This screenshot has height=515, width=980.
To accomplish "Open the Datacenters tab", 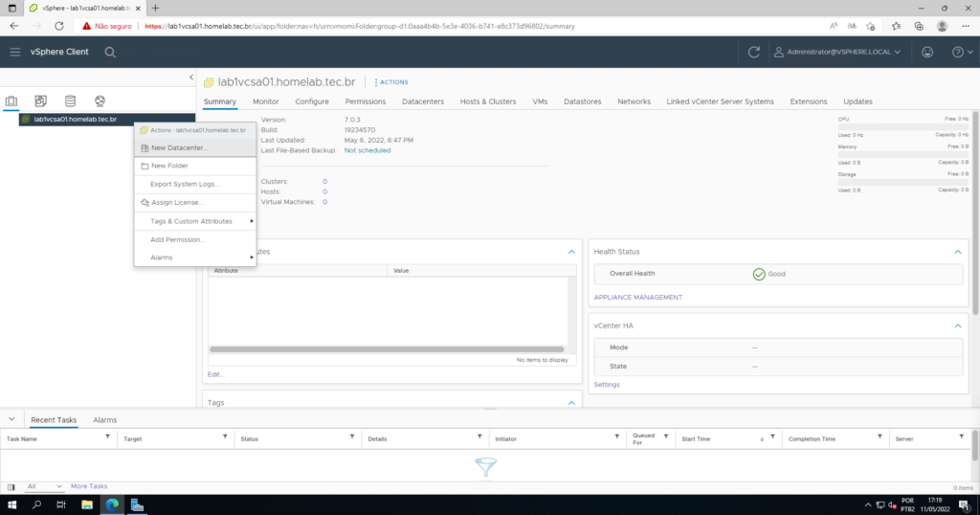I will tap(422, 101).
